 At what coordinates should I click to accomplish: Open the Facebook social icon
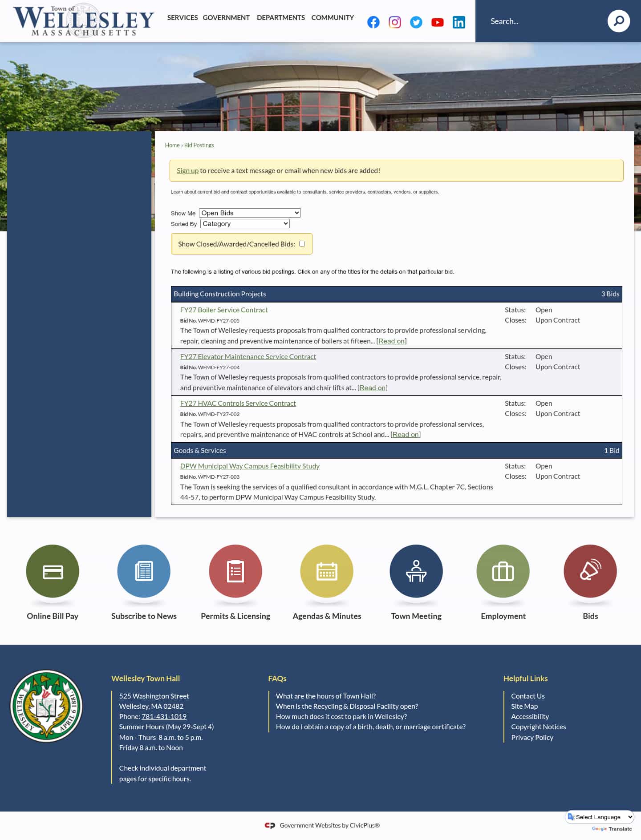[373, 22]
